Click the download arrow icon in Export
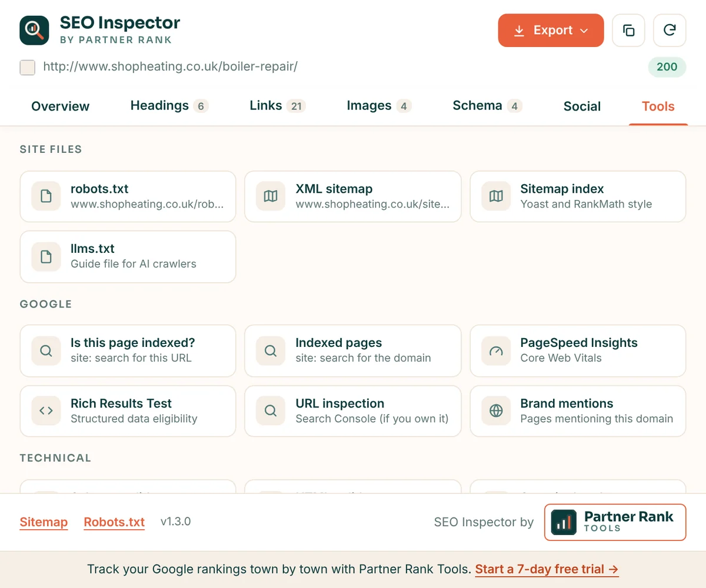Image resolution: width=706 pixels, height=588 pixels. (x=519, y=31)
